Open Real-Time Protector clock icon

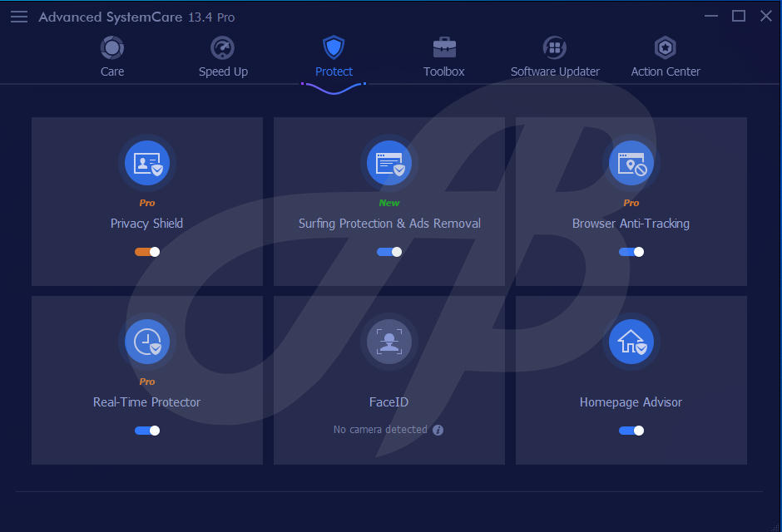click(x=147, y=342)
